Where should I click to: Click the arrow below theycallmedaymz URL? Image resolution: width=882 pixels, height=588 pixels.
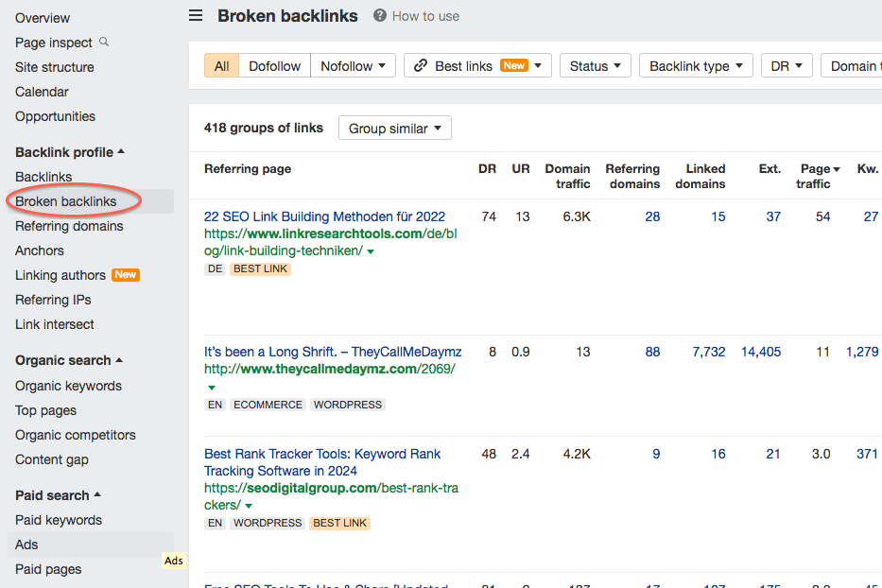[211, 388]
